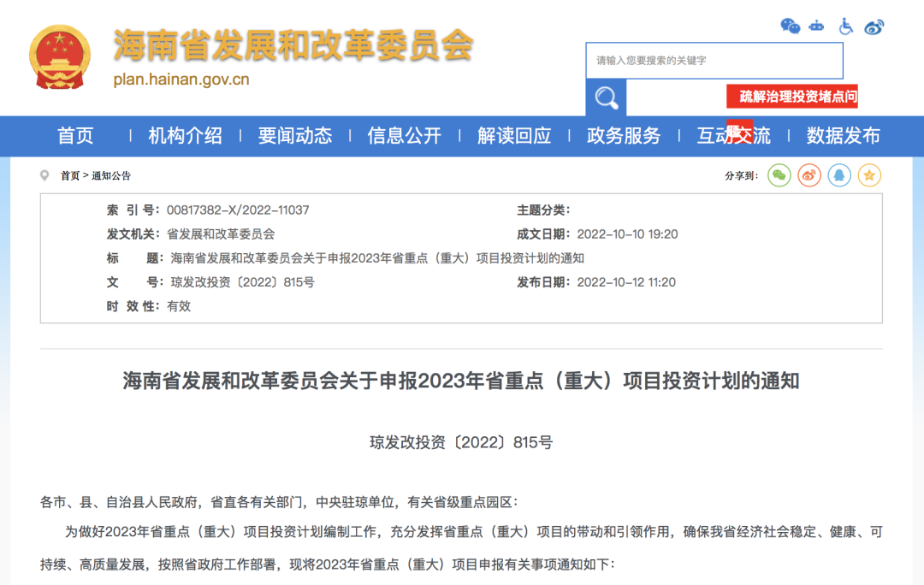Click the red 疏解治理投资堵点问 button
This screenshot has height=585, width=924.
pyautogui.click(x=794, y=96)
